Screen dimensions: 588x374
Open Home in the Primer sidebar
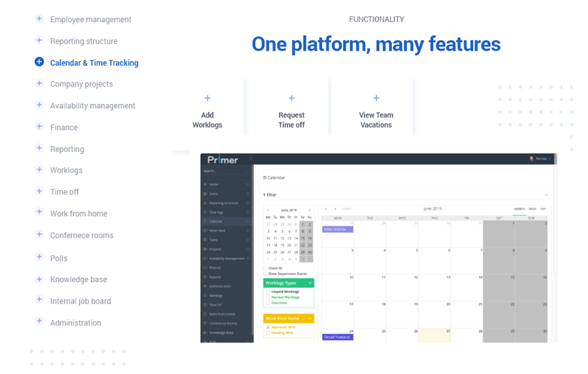point(213,185)
